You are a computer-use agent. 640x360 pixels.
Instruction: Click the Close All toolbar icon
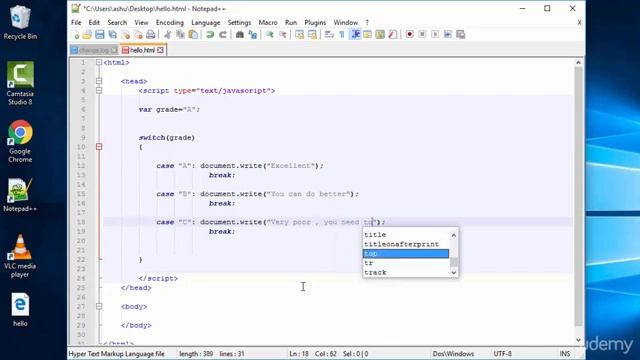[x=138, y=35]
